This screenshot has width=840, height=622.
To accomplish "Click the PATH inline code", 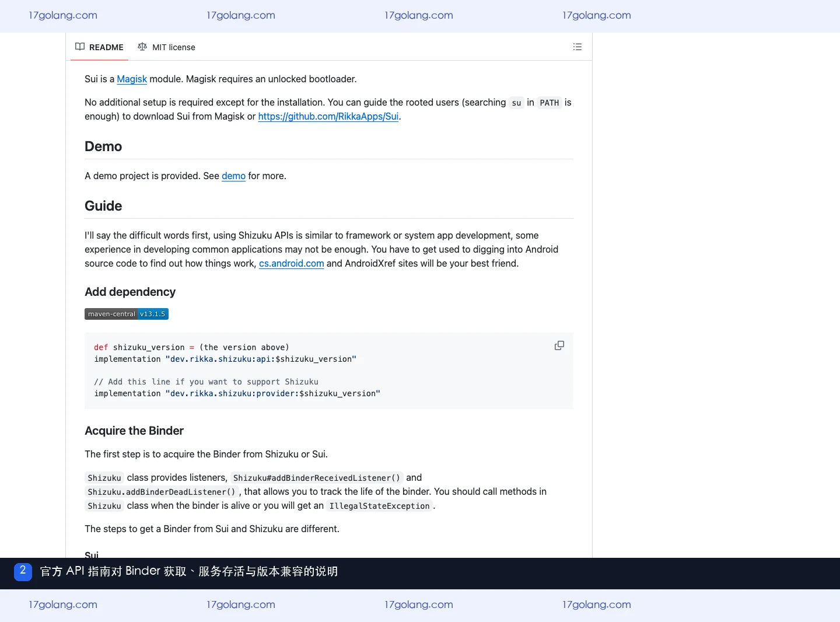I will 549,103.
